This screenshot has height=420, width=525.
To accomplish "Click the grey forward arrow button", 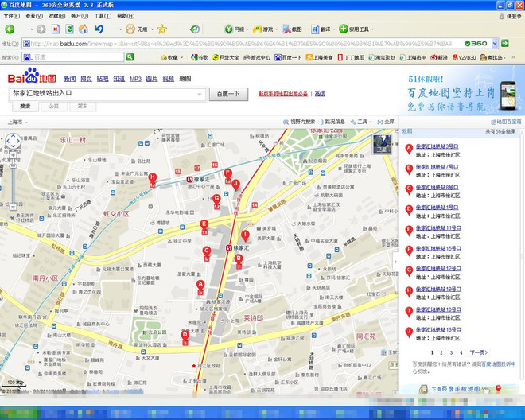I will pyautogui.click(x=41, y=29).
